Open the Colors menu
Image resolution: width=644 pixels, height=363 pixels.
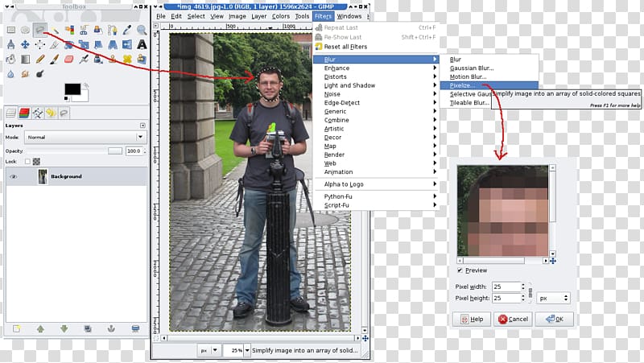click(280, 16)
